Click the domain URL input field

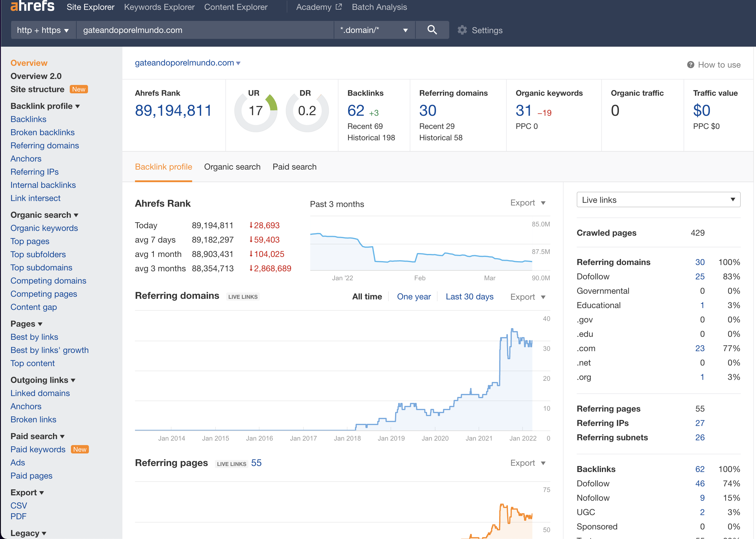click(204, 30)
